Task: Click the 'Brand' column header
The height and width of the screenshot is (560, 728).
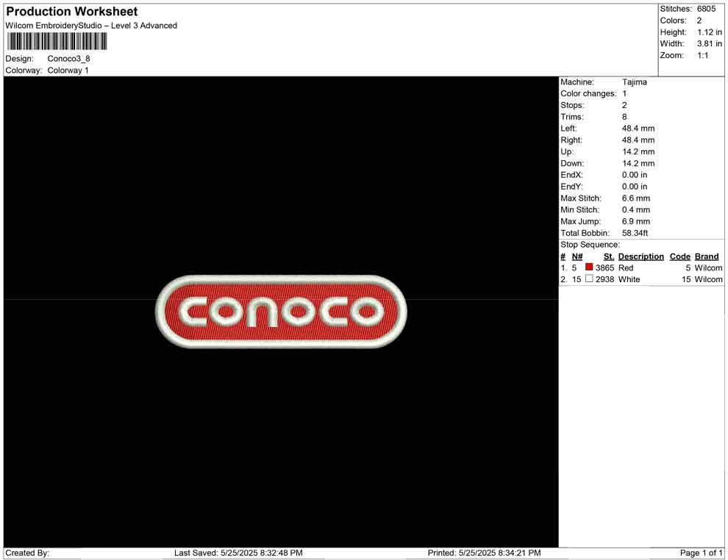Action: click(707, 256)
